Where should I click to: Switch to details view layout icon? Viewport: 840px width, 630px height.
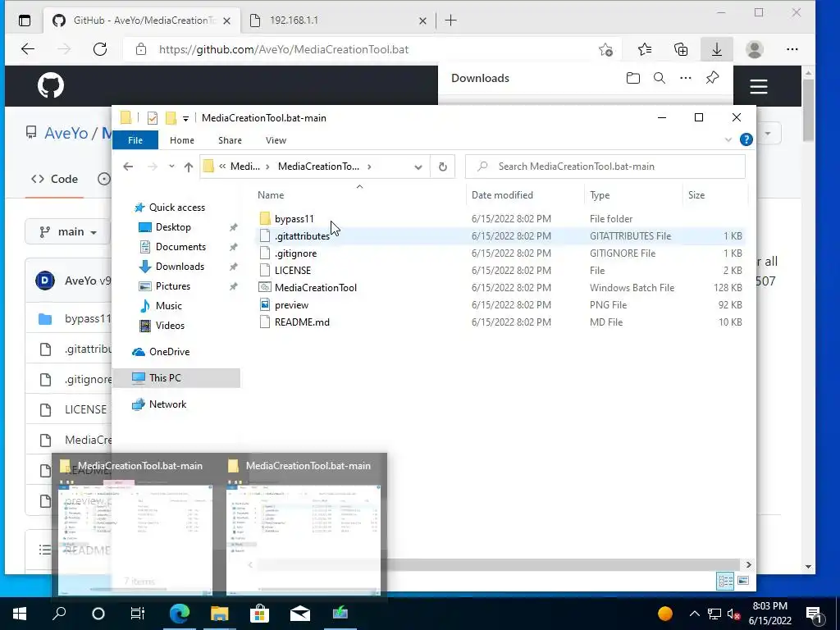click(725, 581)
